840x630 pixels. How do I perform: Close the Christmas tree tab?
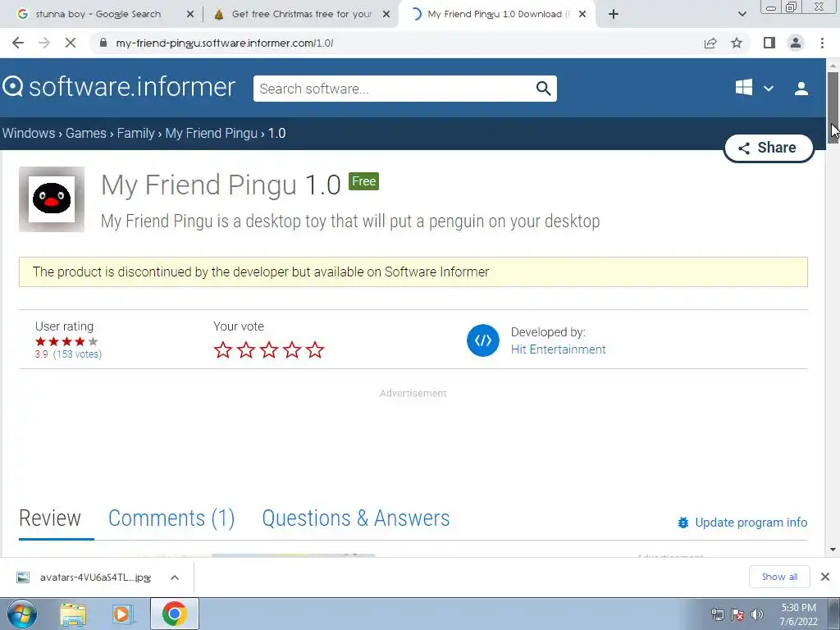tap(386, 15)
